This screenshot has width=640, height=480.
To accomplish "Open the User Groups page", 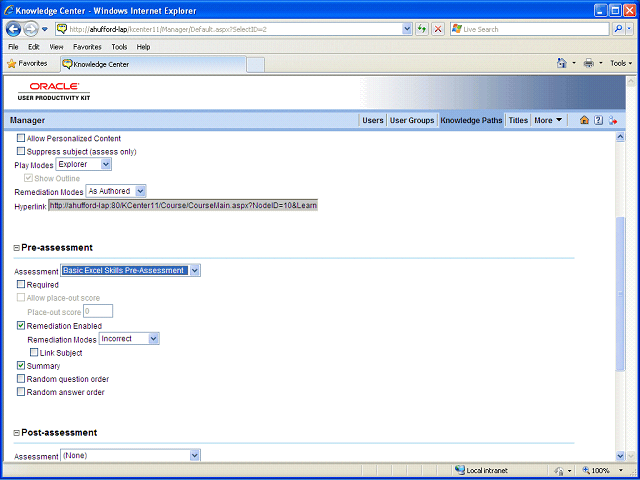I will (x=412, y=120).
